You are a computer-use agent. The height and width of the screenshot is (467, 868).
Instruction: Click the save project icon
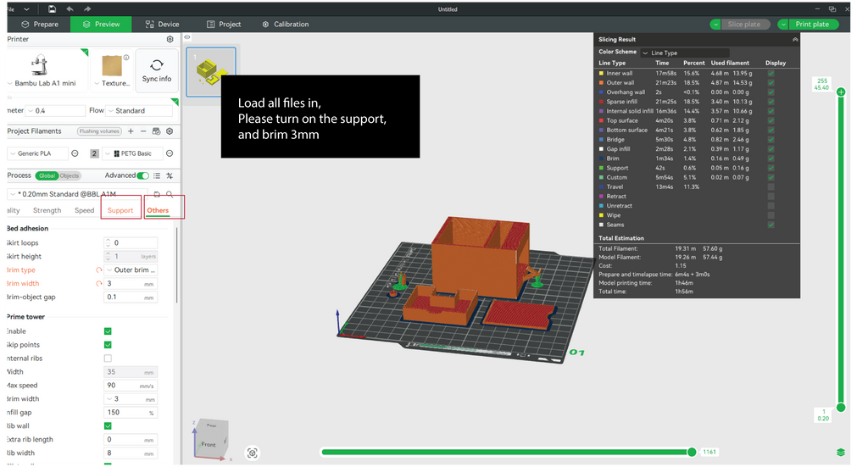pyautogui.click(x=53, y=8)
